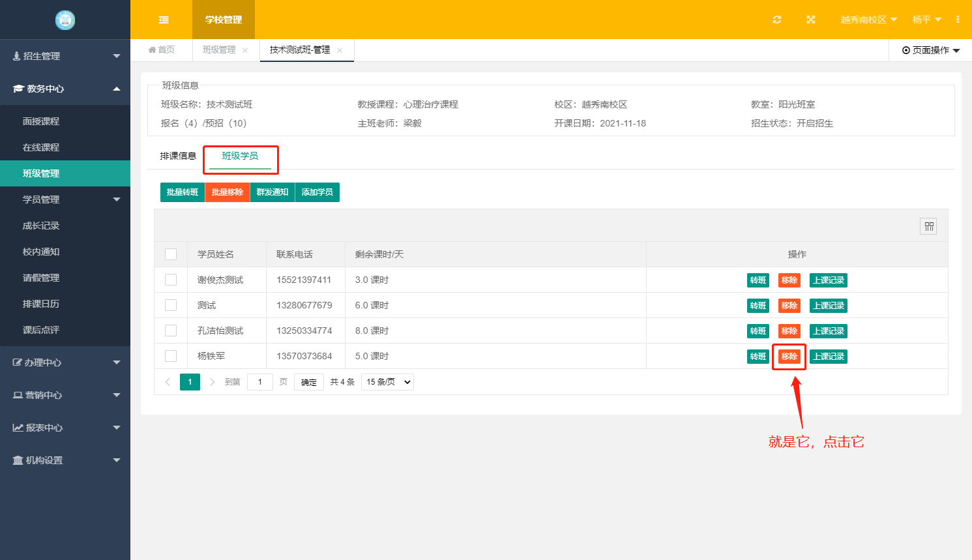Screen dimensions: 972x560
Task: Switch to the 排课信息 tab
Action: pyautogui.click(x=178, y=156)
